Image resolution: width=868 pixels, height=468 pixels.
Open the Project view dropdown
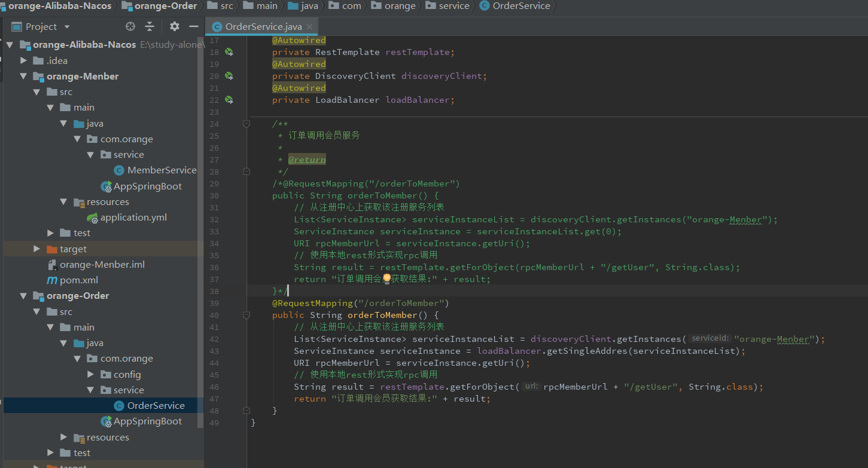click(67, 27)
